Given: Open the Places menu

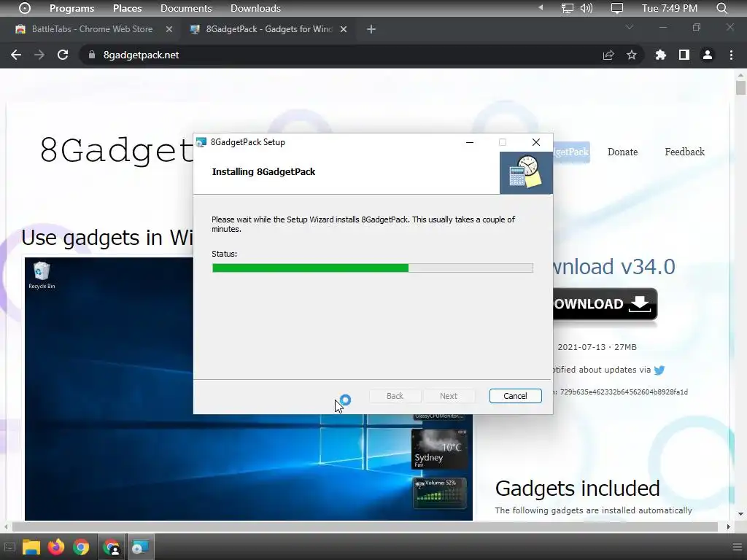Looking at the screenshot, I should click(127, 8).
